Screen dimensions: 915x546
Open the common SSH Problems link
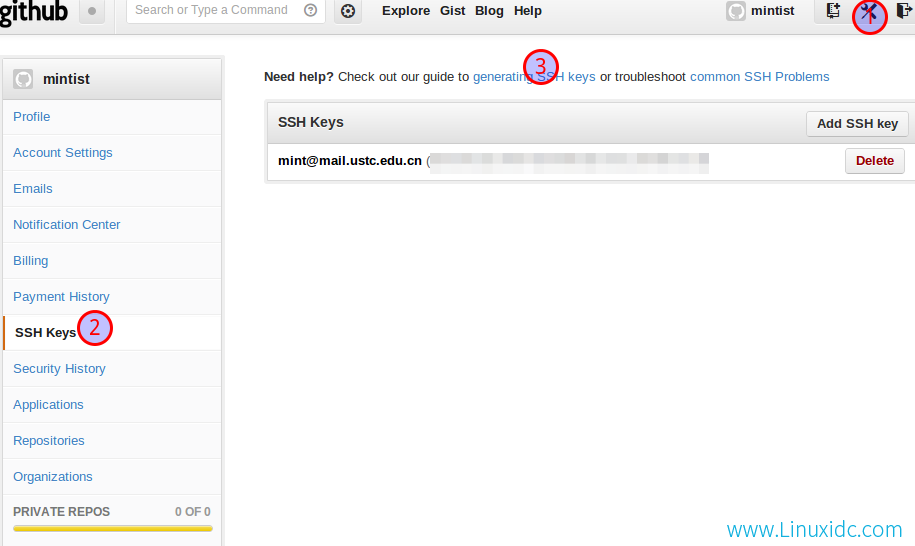point(759,77)
